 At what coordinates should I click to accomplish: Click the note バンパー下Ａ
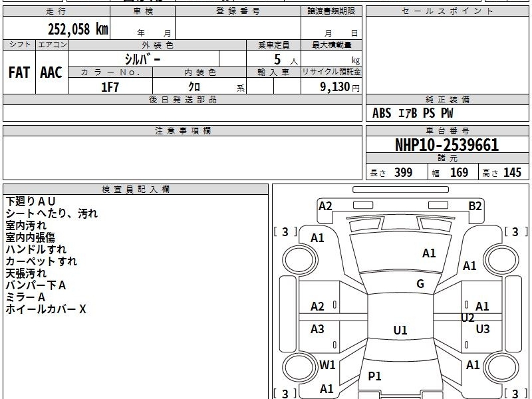pyautogui.click(x=36, y=285)
